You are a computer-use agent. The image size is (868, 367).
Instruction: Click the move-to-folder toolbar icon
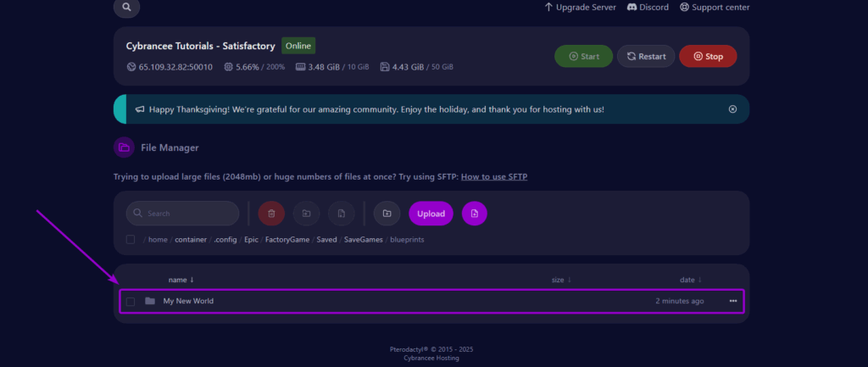pyautogui.click(x=306, y=213)
